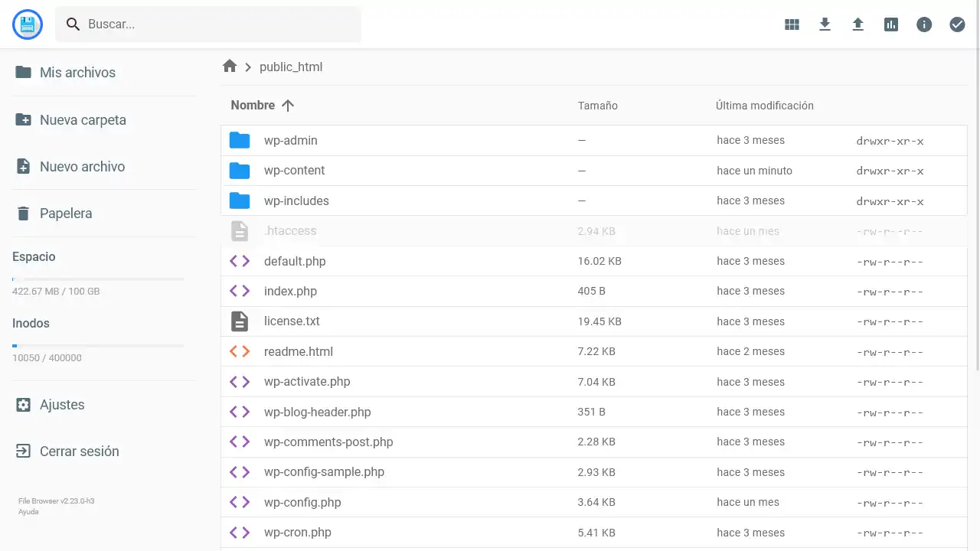
Task: Click the File Browser v2.23.0-h3 link
Action: click(x=57, y=501)
